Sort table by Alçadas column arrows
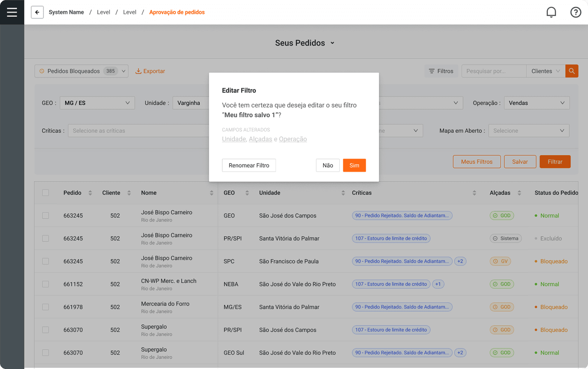This screenshot has height=369, width=588. click(519, 193)
